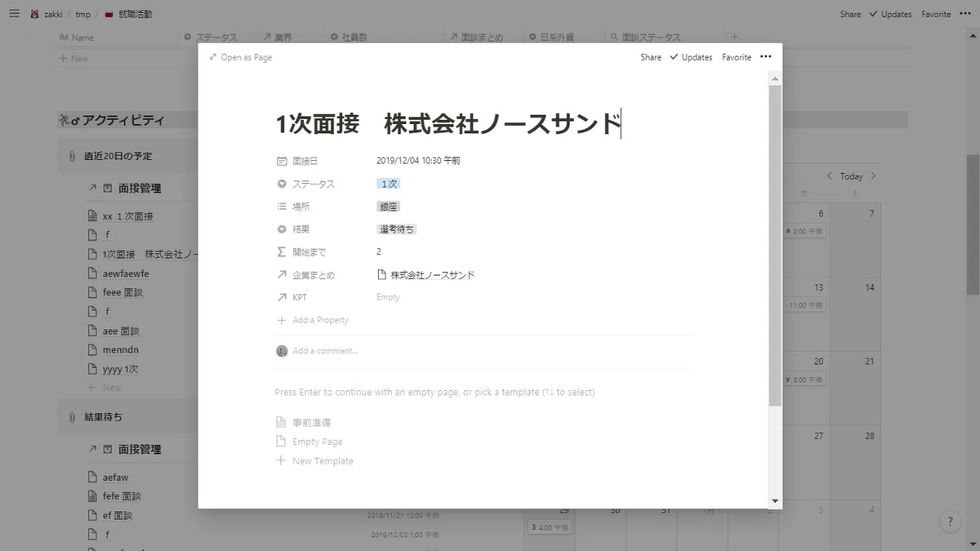980x551 pixels.
Task: Open the date picker on 2019/12/04 10:30 value
Action: [418, 161]
